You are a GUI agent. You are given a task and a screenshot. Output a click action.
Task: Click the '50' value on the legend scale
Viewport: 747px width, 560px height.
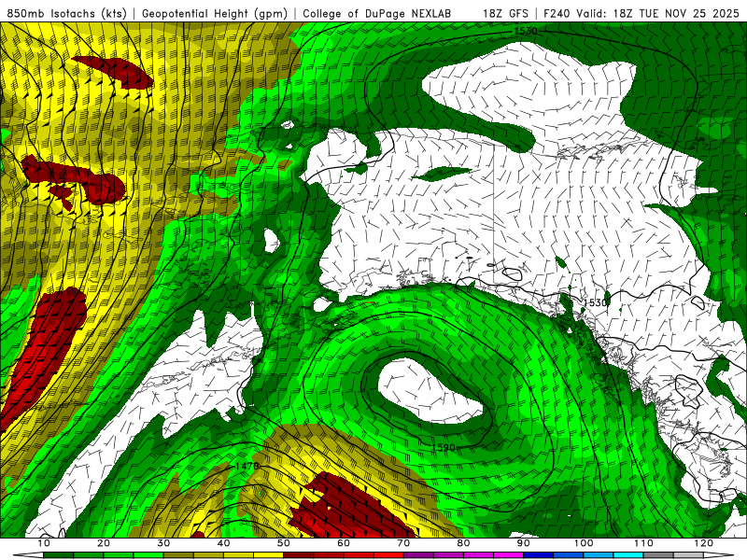tap(284, 543)
